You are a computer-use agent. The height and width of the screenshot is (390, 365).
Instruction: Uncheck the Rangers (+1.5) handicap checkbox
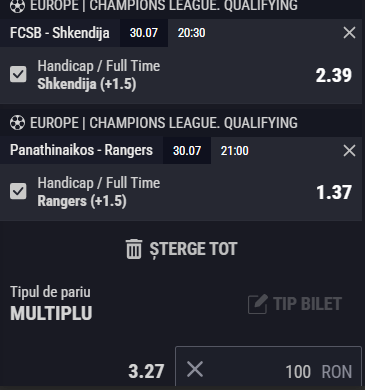tap(18, 191)
